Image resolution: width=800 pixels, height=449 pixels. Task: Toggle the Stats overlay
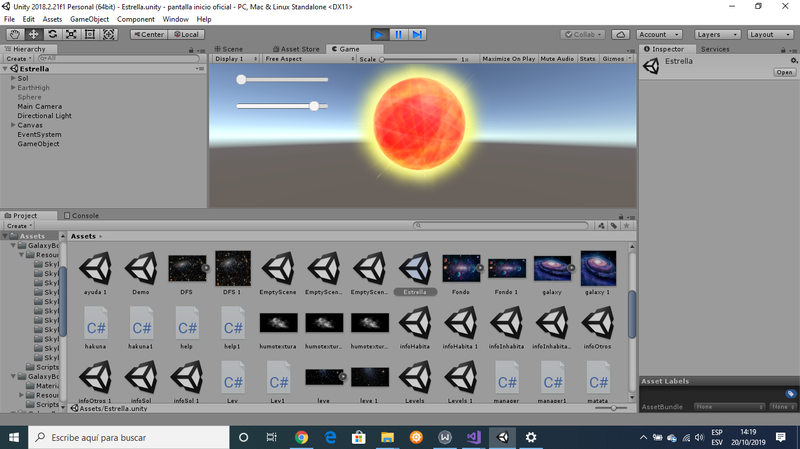coord(588,59)
